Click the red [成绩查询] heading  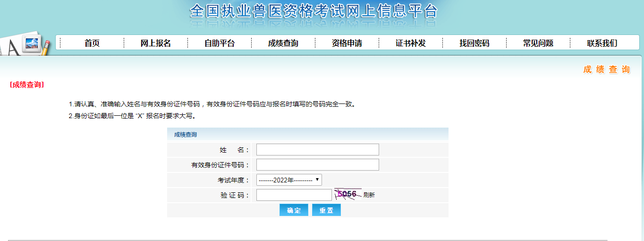(27, 85)
